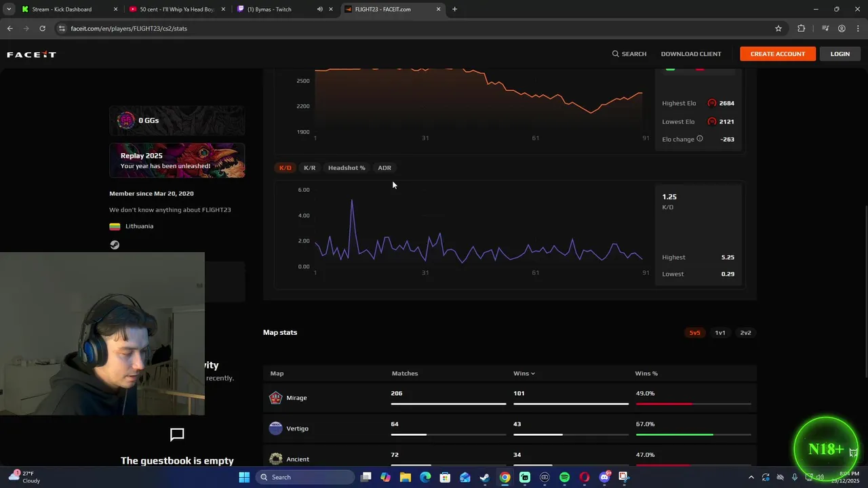The width and height of the screenshot is (868, 488).
Task: Switch chart to ADR
Action: pos(384,167)
